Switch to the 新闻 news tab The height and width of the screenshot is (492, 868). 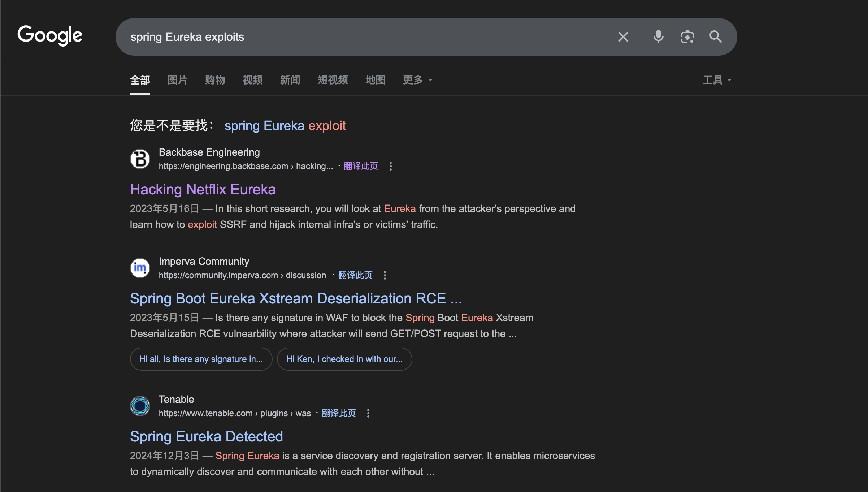[290, 80]
